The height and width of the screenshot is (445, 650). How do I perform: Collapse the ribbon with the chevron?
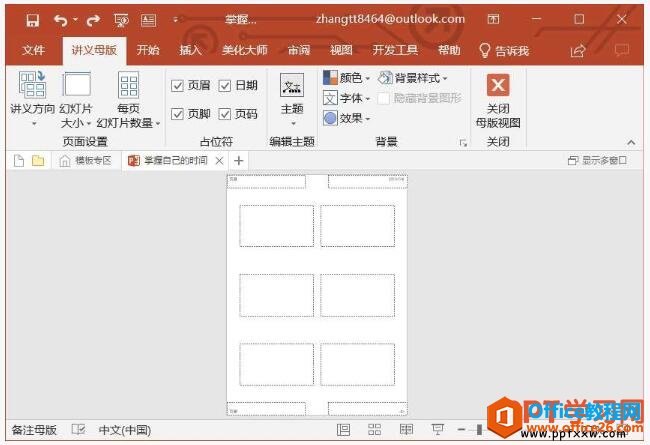[x=631, y=142]
